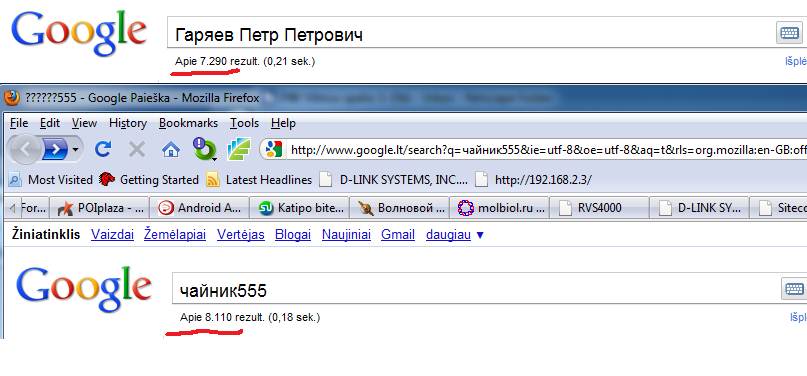Image resolution: width=807 pixels, height=376 pixels.
Task: Click the Google site favicon in address bar
Action: click(272, 150)
